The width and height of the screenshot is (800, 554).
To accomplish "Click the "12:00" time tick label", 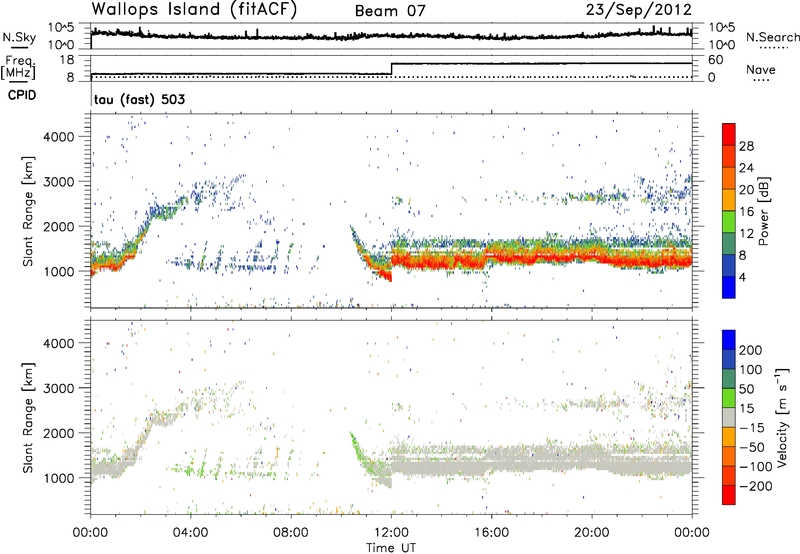I will pyautogui.click(x=391, y=533).
